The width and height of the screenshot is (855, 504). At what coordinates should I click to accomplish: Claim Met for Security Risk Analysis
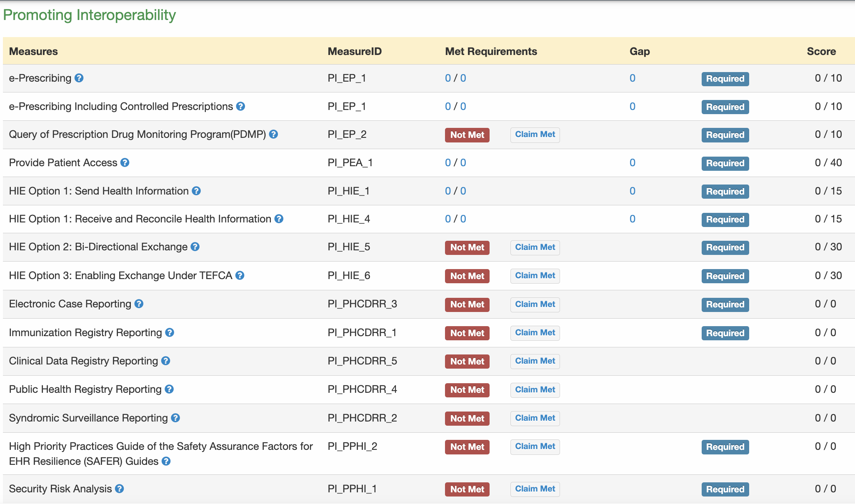click(x=535, y=489)
